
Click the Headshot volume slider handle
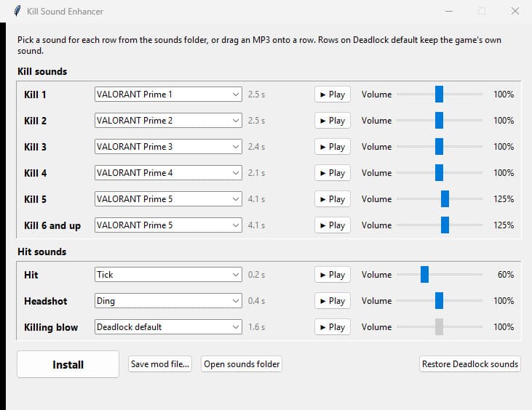[439, 301]
